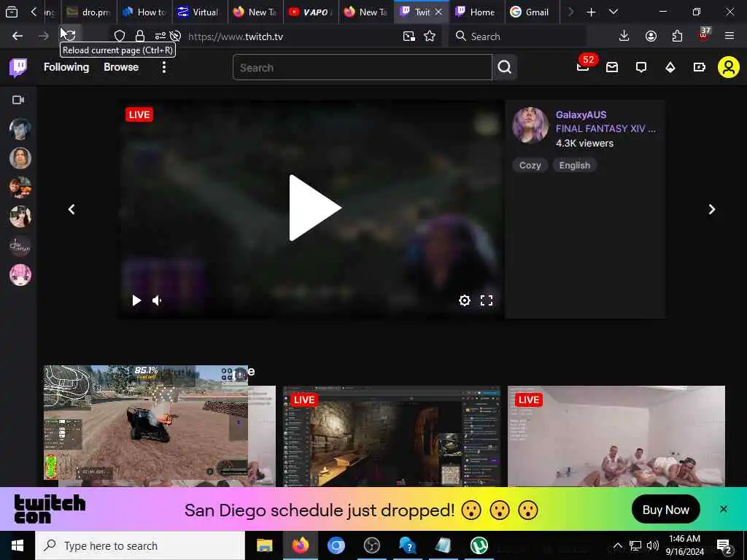Open the Firefox hamburger application menu

point(729,36)
